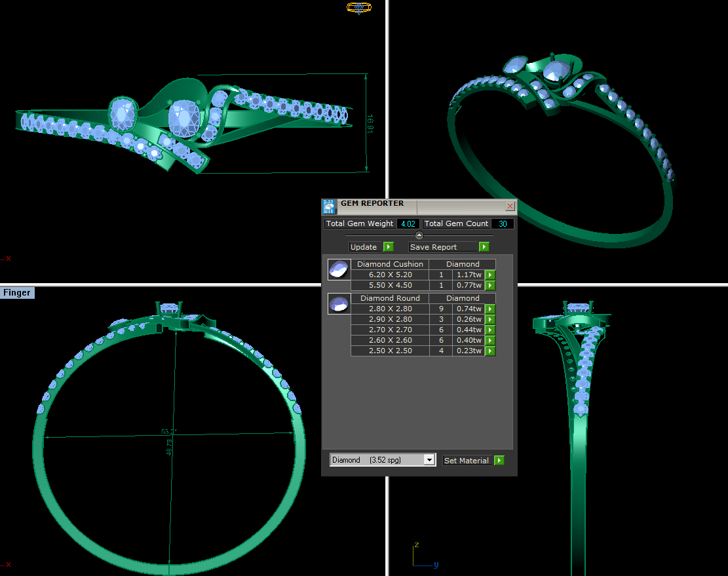Viewport: 728px width, 576px height.
Task: Click green arrow on 2.60 X 2.60 row
Action: pos(490,340)
